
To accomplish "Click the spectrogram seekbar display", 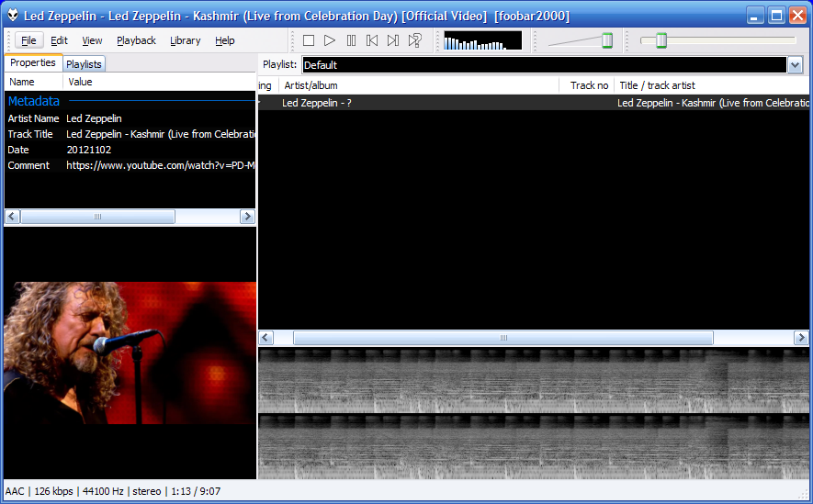I will coord(534,413).
